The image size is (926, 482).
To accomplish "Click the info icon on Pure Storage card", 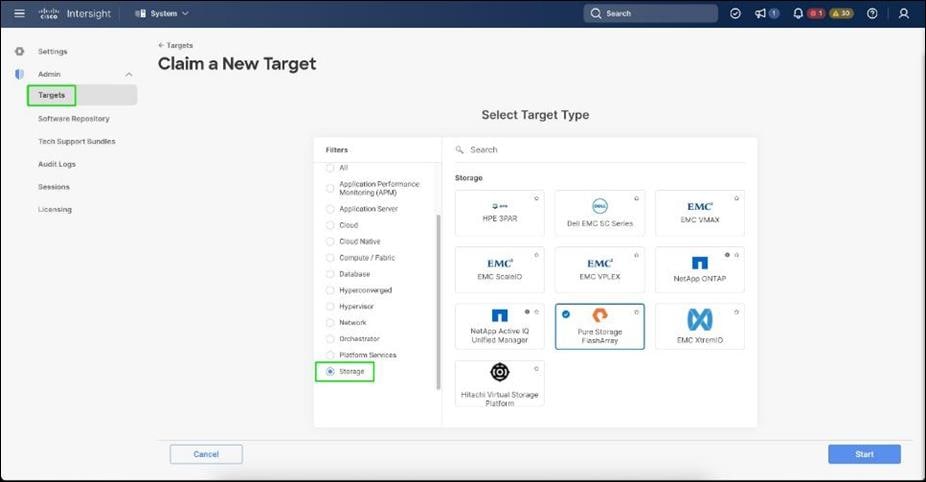I will point(637,312).
